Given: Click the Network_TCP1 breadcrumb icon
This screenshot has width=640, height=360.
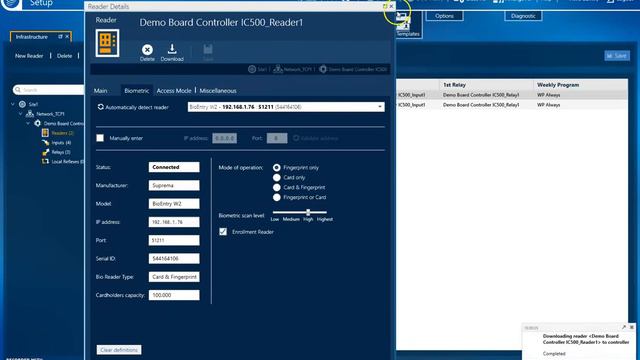Looking at the screenshot, I should coord(278,69).
